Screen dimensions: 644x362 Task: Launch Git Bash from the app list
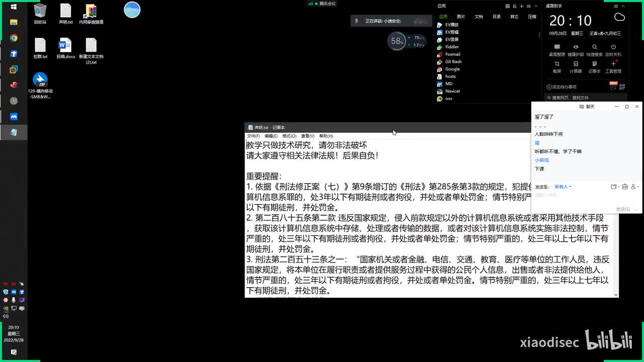point(449,61)
